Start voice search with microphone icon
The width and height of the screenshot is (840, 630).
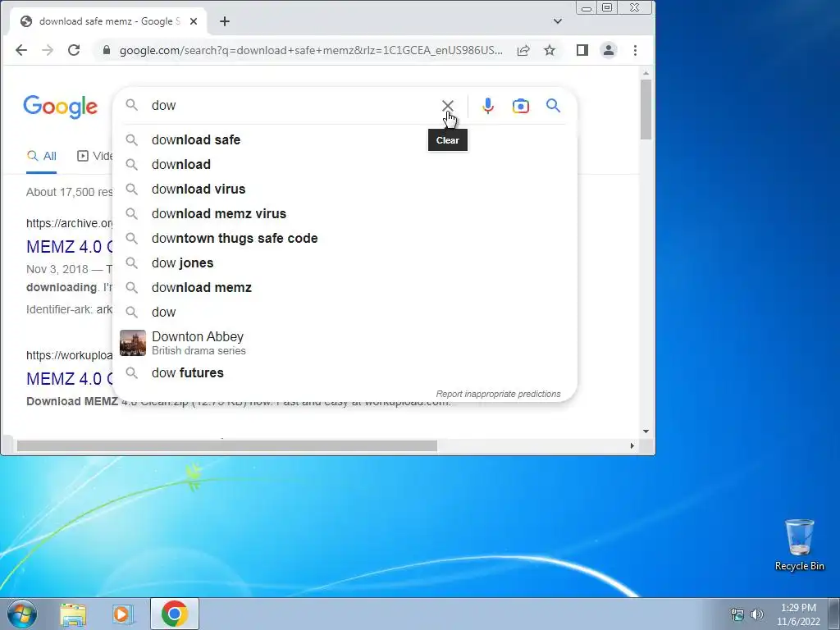(487, 106)
